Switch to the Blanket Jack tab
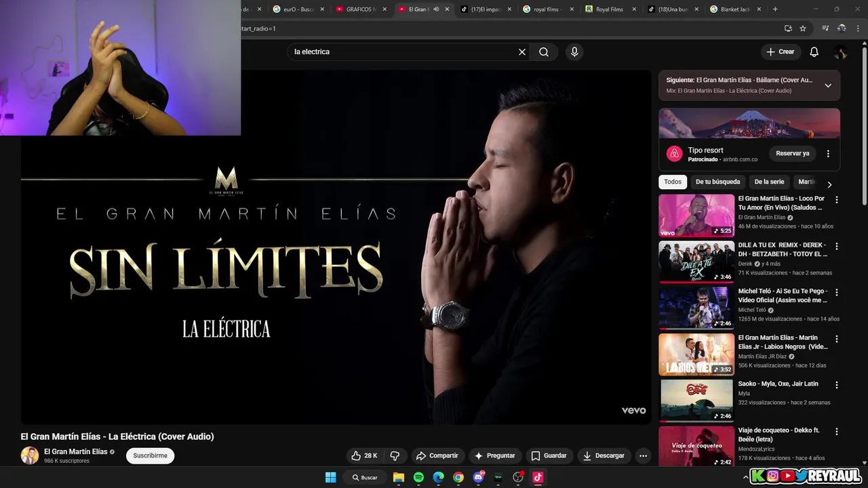Viewport: 868px width, 488px height. point(734,9)
